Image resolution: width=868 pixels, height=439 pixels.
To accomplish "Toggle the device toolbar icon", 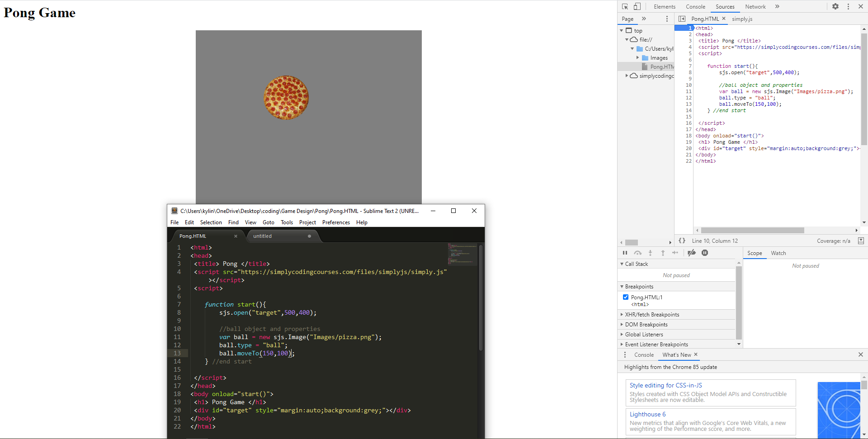I will (x=637, y=6).
